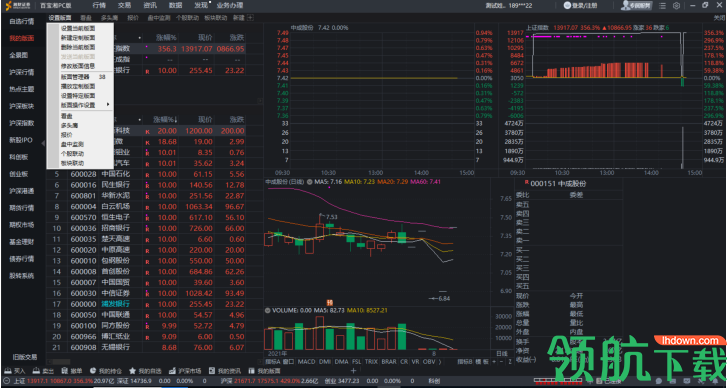Open the 指标B selector
727x388 pixels.
[465, 362]
